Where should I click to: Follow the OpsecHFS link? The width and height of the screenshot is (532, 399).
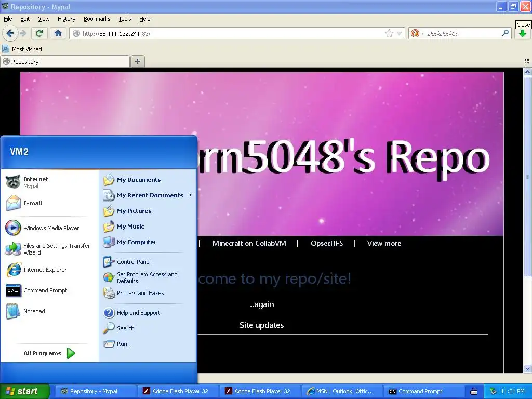pyautogui.click(x=327, y=243)
